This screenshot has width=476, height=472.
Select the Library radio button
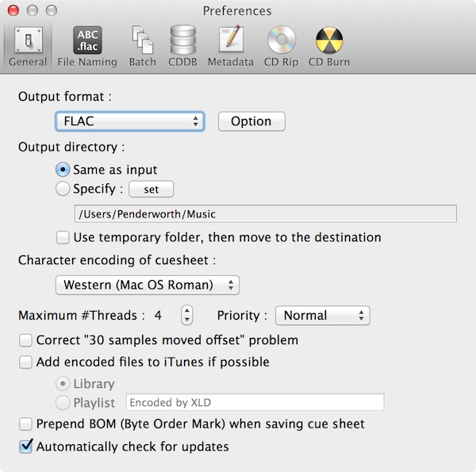pyautogui.click(x=63, y=384)
